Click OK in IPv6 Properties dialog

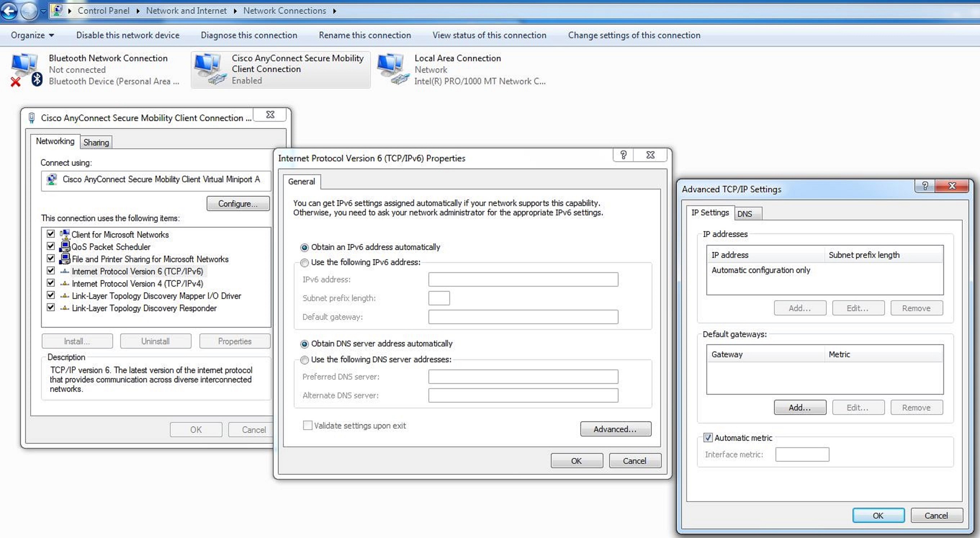click(576, 461)
